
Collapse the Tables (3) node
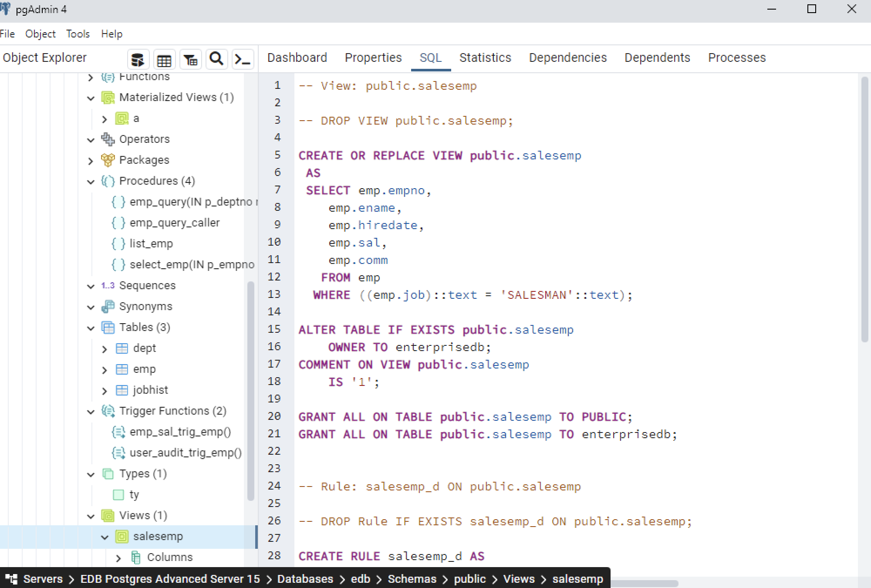91,328
